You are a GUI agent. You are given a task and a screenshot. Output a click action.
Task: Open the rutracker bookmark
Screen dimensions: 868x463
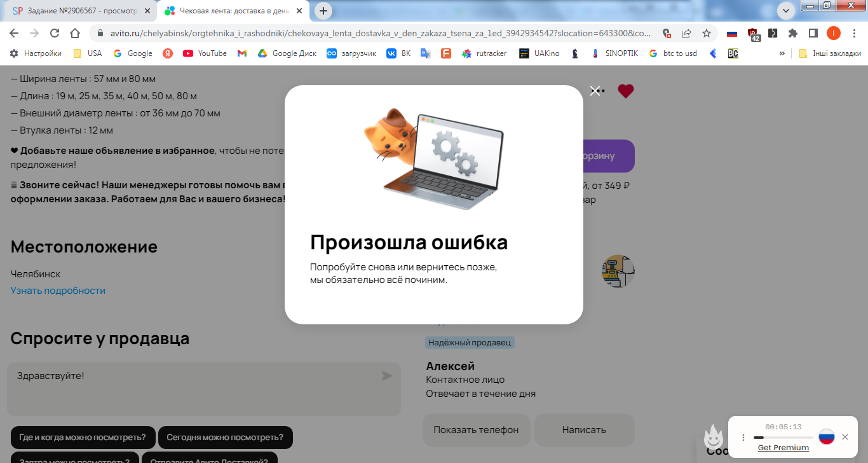[x=484, y=53]
